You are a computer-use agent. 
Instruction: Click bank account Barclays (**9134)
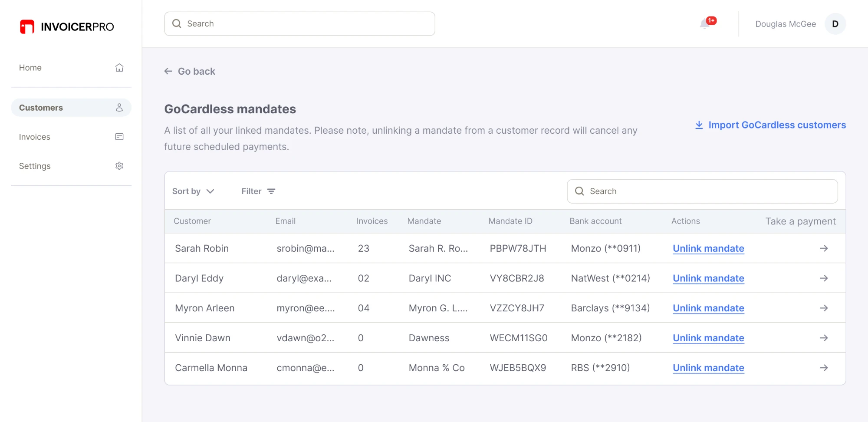coord(611,308)
